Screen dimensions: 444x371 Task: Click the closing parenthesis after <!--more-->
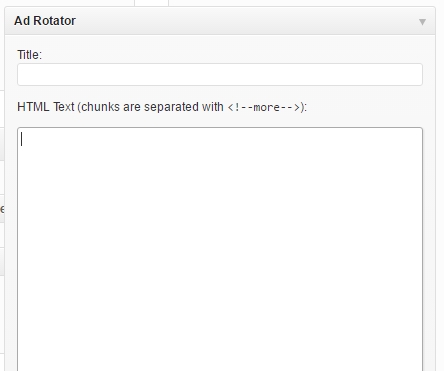coord(302,107)
